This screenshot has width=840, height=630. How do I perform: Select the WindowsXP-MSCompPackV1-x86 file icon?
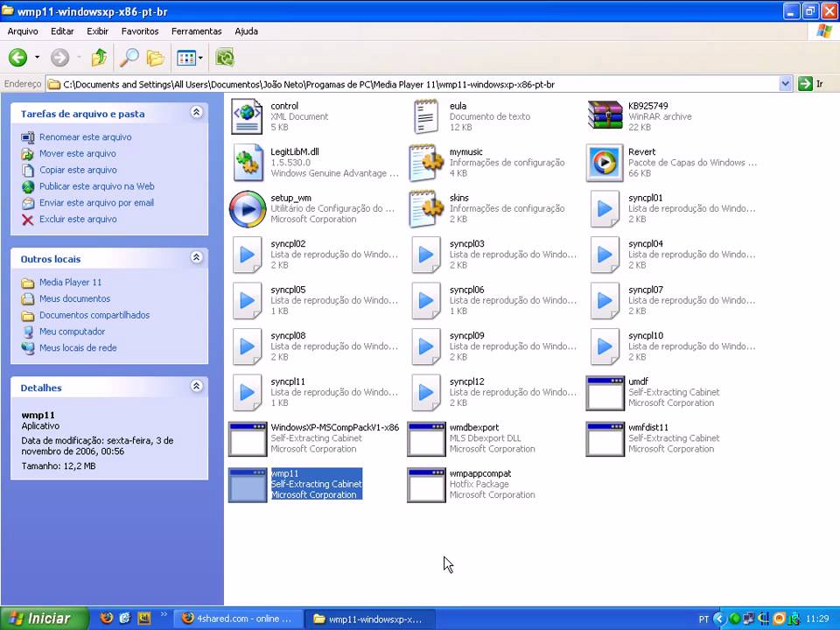click(x=248, y=439)
